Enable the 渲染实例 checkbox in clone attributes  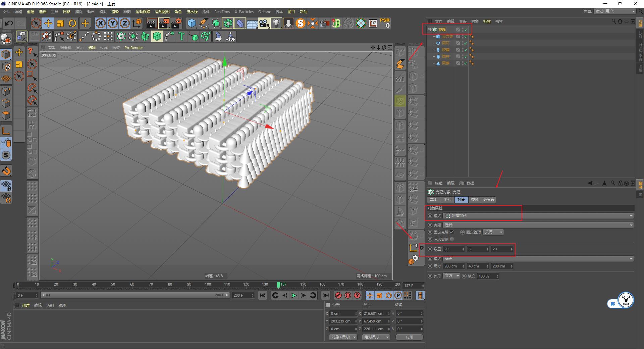[x=452, y=239]
